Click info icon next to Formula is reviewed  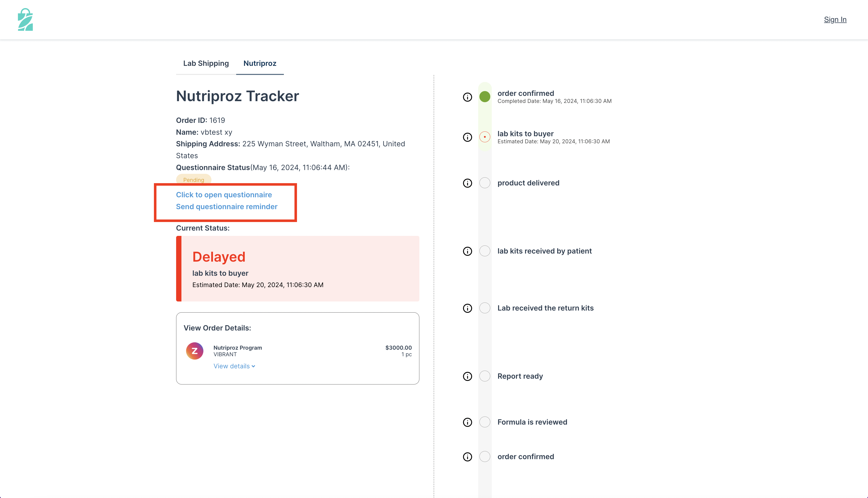pos(467,422)
